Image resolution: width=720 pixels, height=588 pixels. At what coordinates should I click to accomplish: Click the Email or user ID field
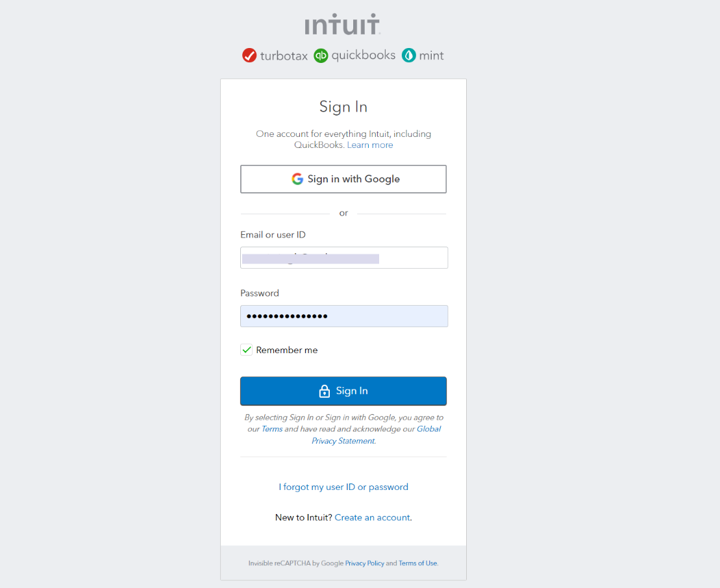pos(343,258)
